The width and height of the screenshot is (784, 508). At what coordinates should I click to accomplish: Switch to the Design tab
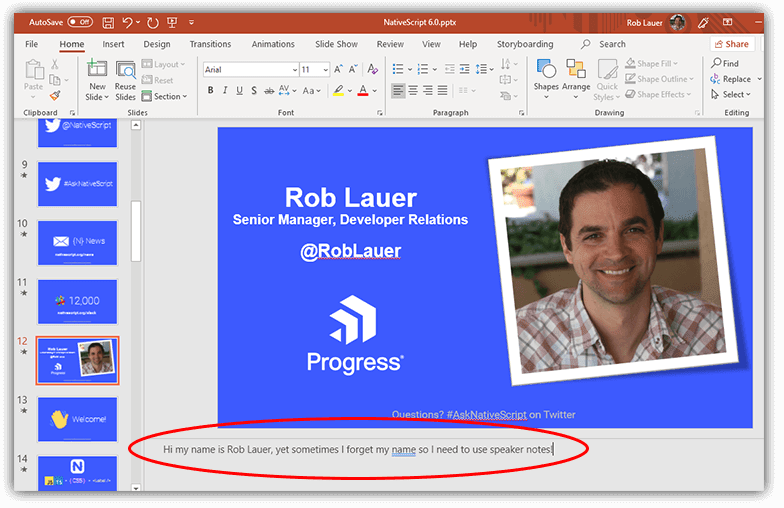click(156, 44)
